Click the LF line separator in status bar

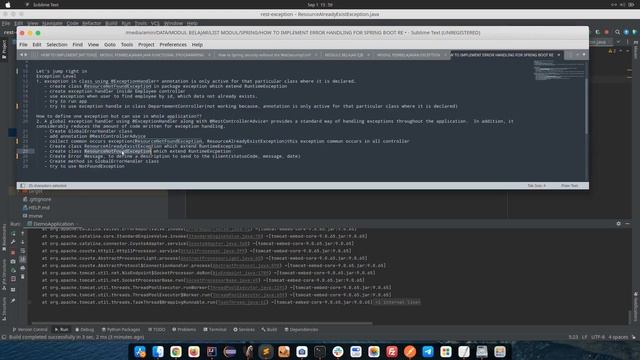[x=584, y=337]
